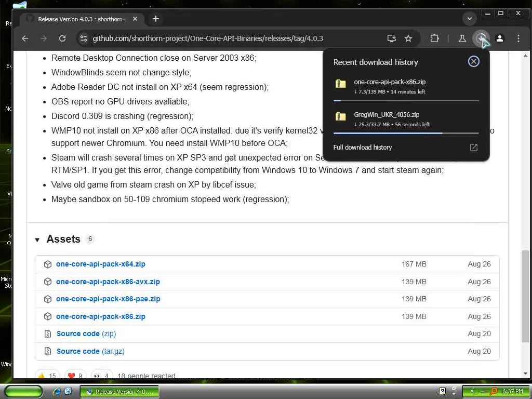532x399 pixels.
Task: Click the address bar URL
Action: click(x=208, y=38)
